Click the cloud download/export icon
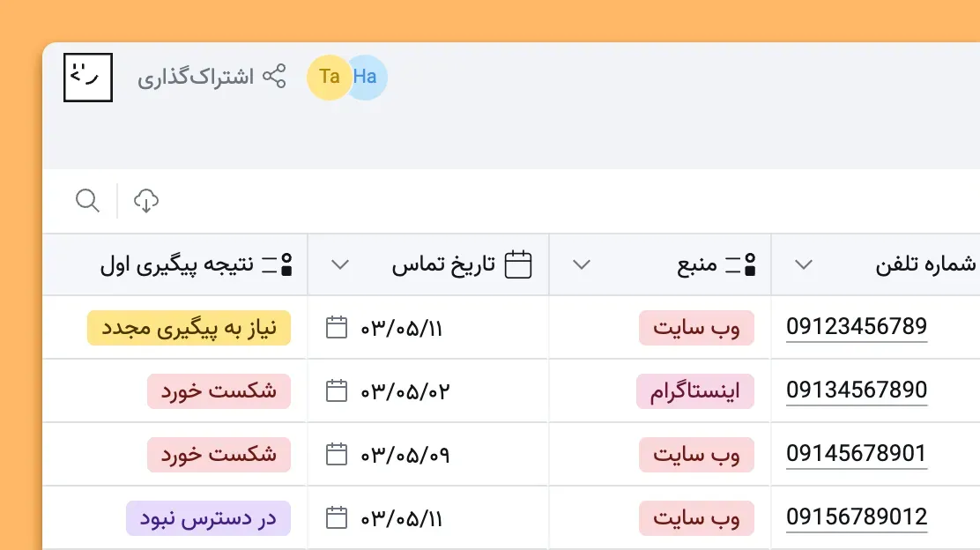980x550 pixels. 146,200
